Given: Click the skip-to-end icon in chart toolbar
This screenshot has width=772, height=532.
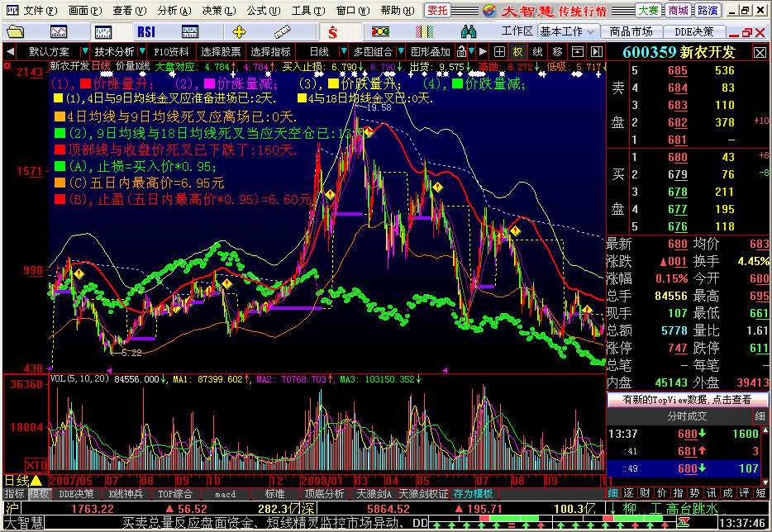Looking at the screenshot, I should [597, 51].
